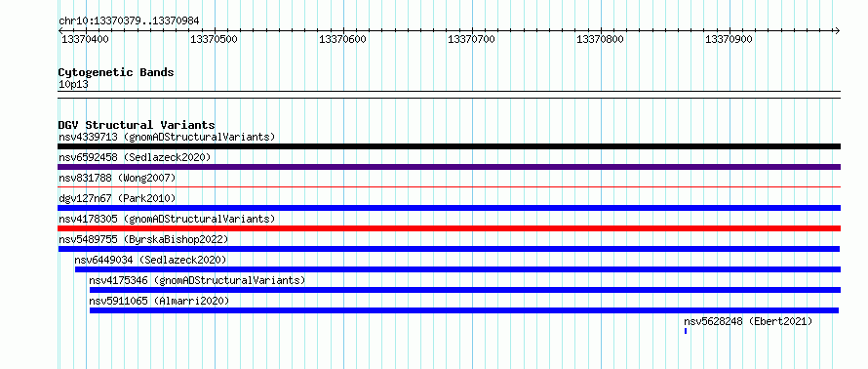Viewport: 868px width, 369px height.
Task: Click the thick red nsv4178305 variant bar
Action: pos(449,228)
